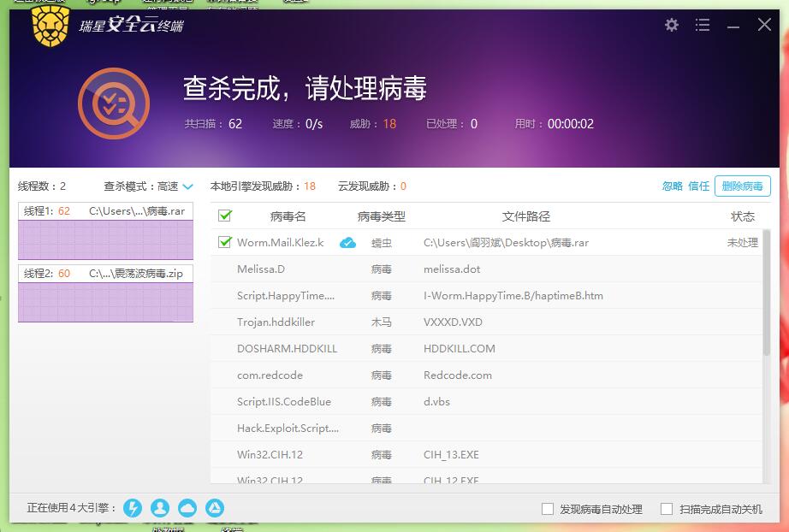789x532 pixels.
Task: Select the DOSHARM.HDDKILL row
Action: [x=486, y=348]
